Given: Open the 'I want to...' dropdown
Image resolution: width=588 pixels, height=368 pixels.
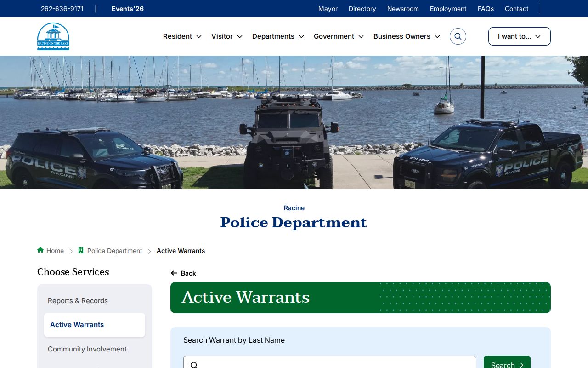Looking at the screenshot, I should click(520, 36).
